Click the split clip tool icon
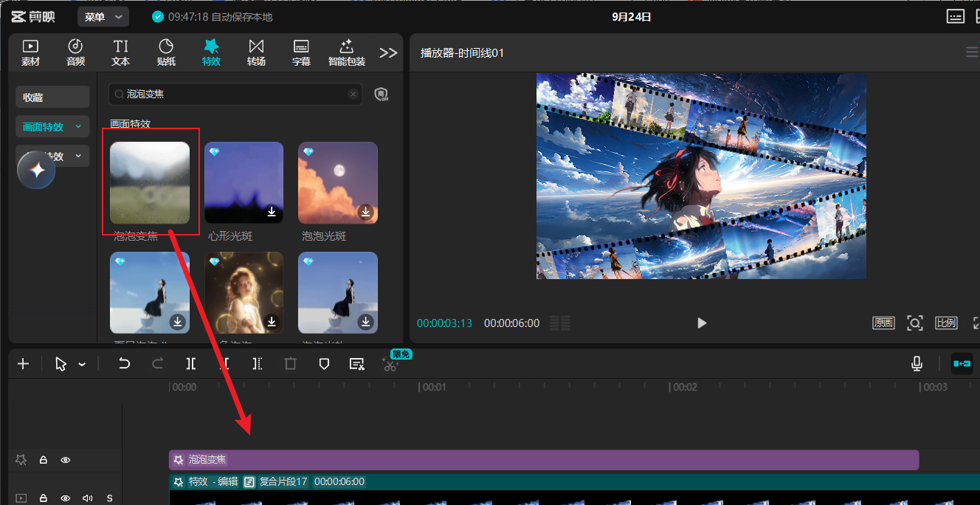The width and height of the screenshot is (980, 505). [x=191, y=363]
